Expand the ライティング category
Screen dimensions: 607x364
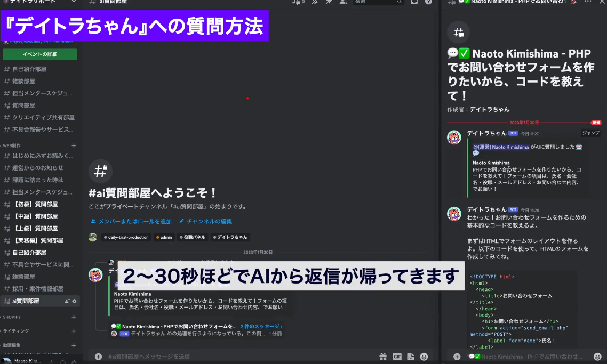(15, 331)
